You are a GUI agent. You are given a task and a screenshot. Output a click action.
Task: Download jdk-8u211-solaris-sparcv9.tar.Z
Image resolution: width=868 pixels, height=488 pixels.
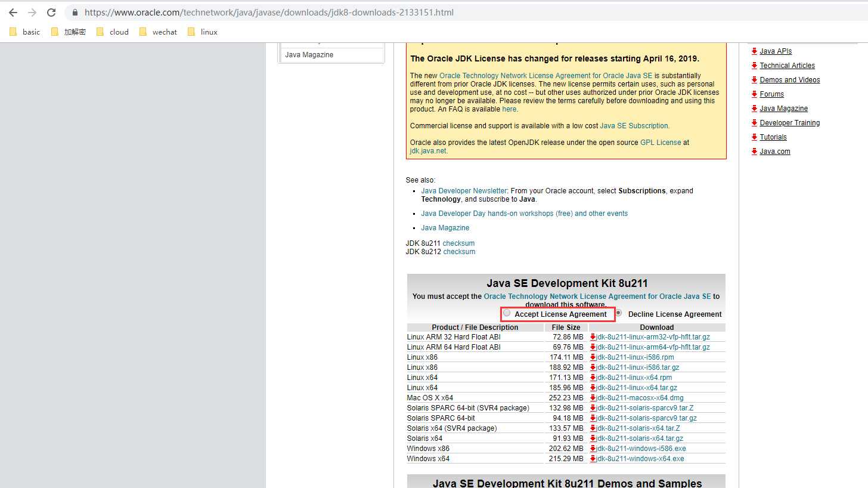pyautogui.click(x=645, y=408)
